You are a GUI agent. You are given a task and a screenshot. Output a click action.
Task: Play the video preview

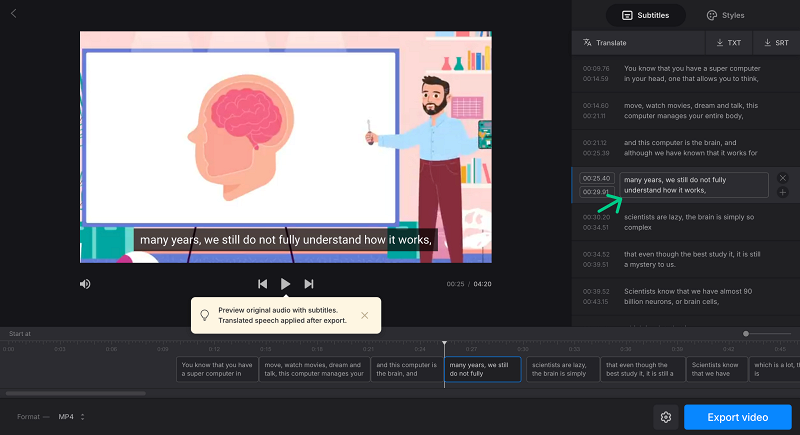tap(285, 284)
